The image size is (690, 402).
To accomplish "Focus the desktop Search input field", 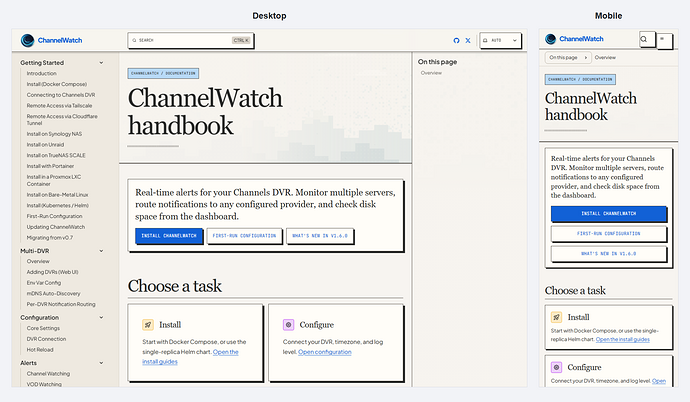I will tap(191, 40).
